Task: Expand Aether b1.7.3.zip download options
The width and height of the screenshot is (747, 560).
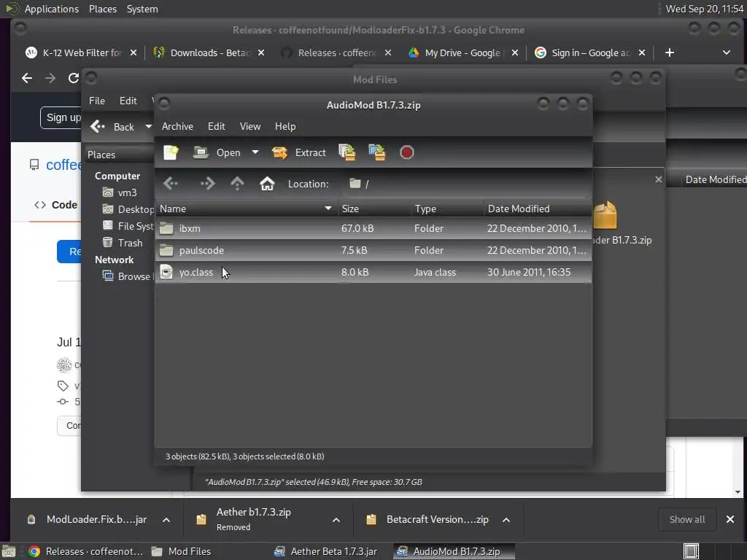Action: pos(336,520)
